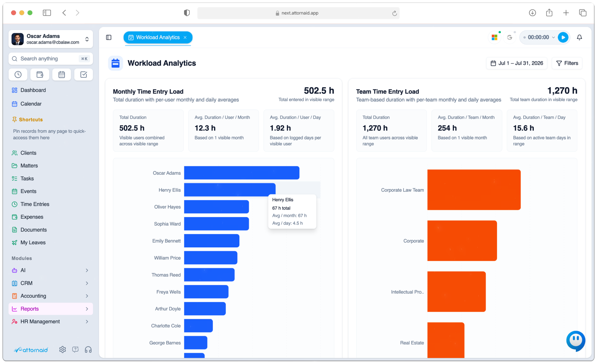Select the Workload Analytics tab
597x364 pixels.
pos(158,37)
